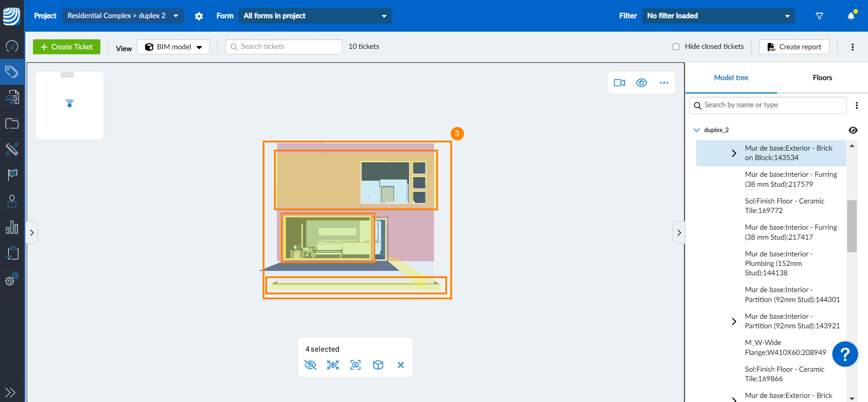The width and height of the screenshot is (868, 402).
Task: Enable Hide closed tickets checkbox
Action: tap(676, 47)
